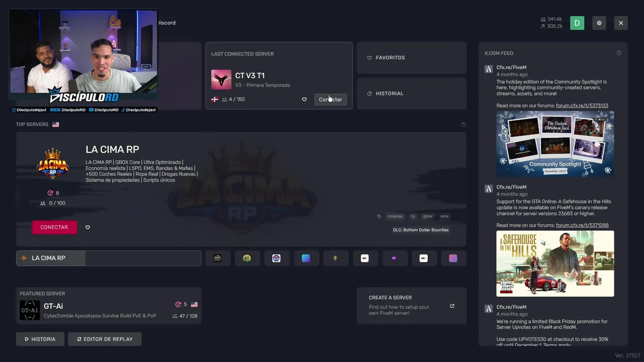Open help icon in X.com Feed header
The height and width of the screenshot is (362, 644).
point(619,53)
